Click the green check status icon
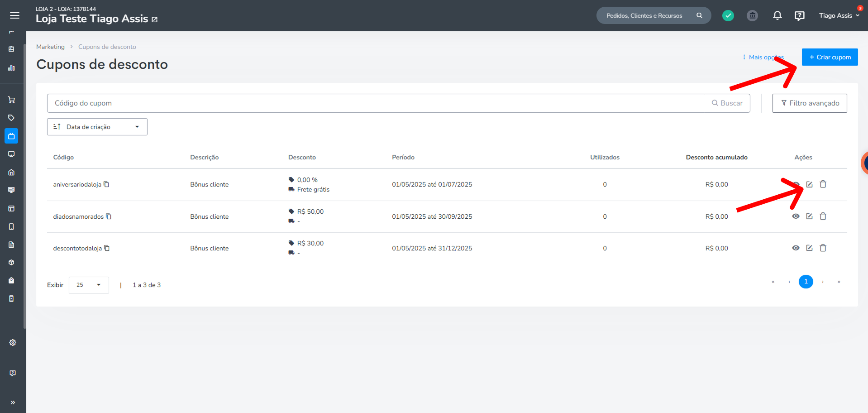 click(728, 15)
